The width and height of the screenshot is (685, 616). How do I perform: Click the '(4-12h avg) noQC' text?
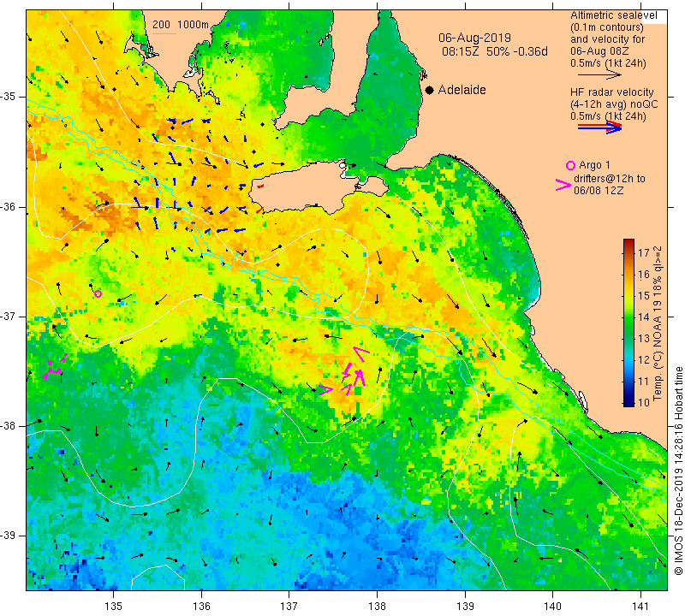(614, 104)
